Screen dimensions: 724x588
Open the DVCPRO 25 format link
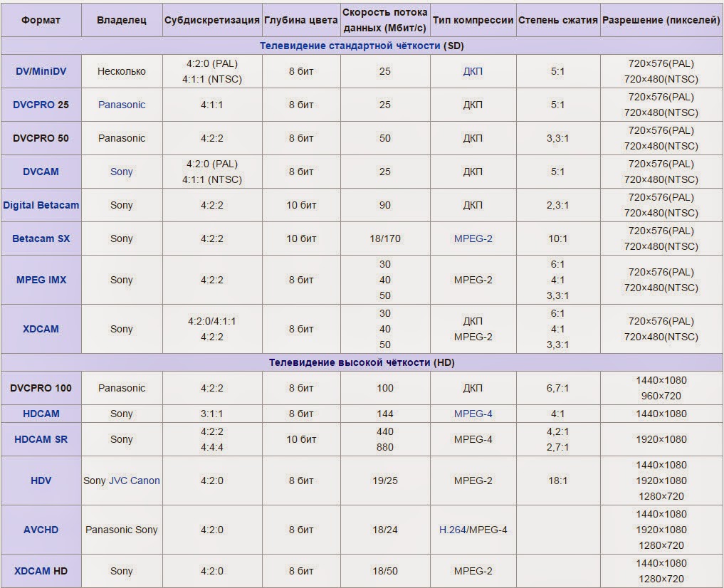click(33, 105)
